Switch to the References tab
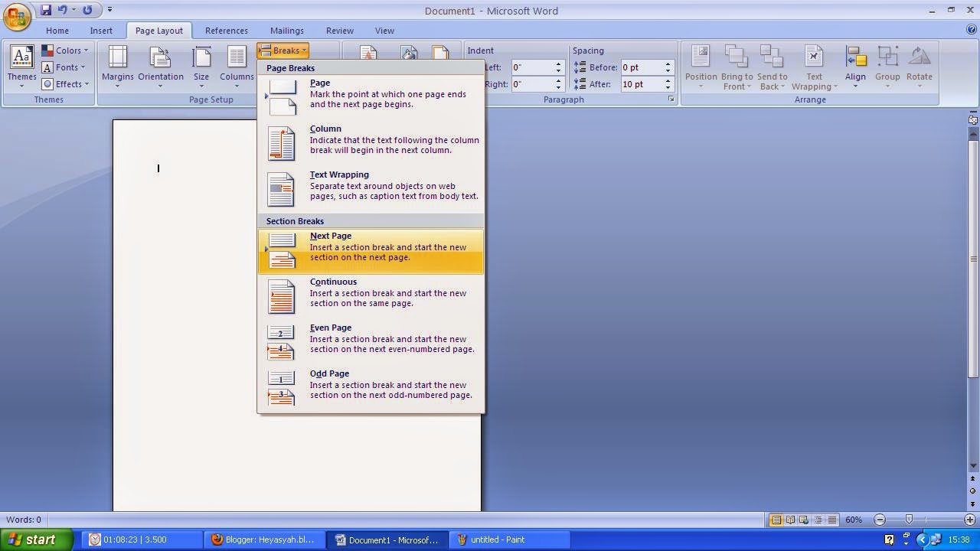The height and width of the screenshot is (551, 980). coord(227,31)
